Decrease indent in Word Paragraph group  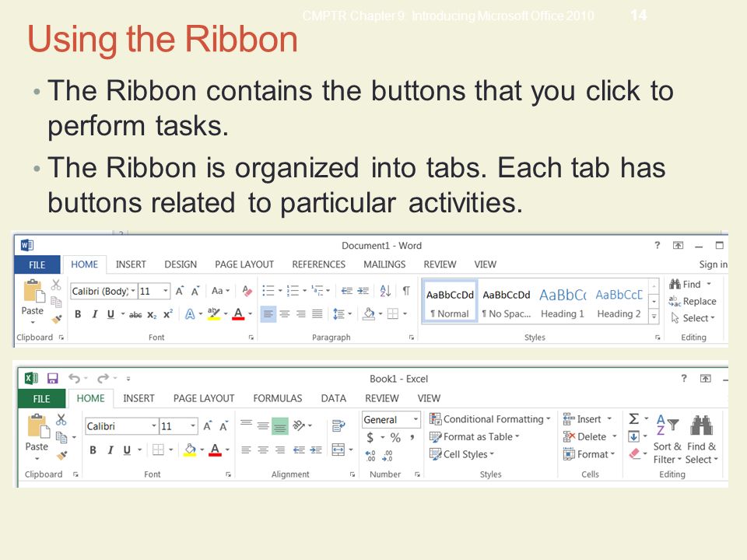(347, 290)
